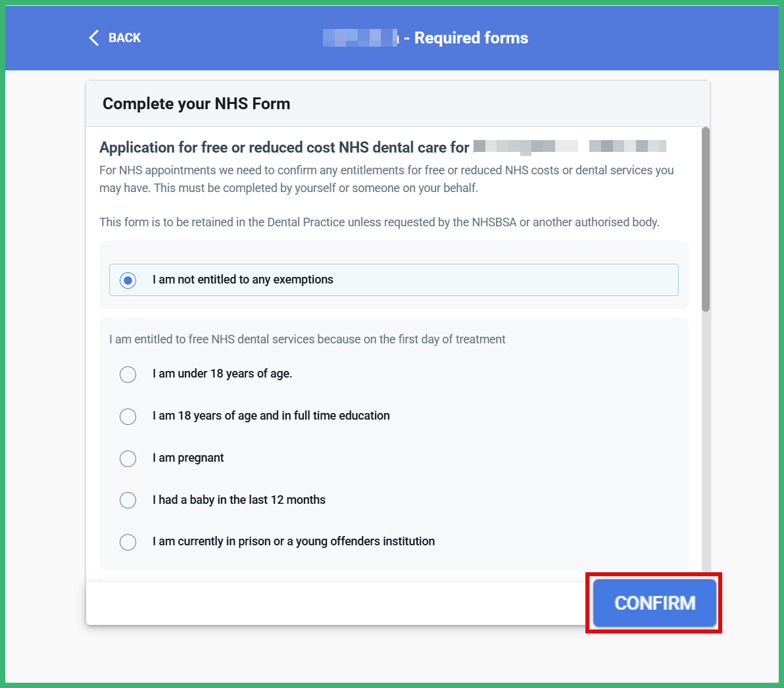Image resolution: width=784 pixels, height=688 pixels.
Task: Click the label text I am not entitled to any exemptions
Action: coord(243,280)
